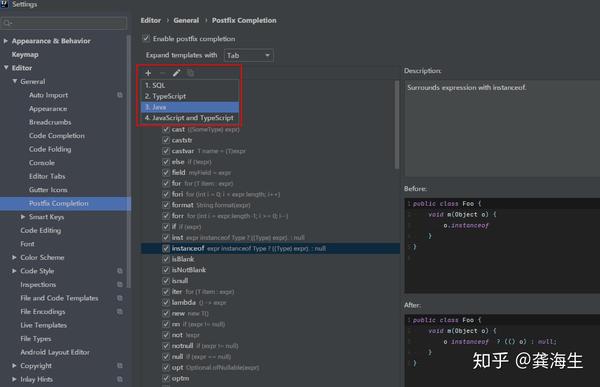Open the Code Folding settings page

(x=50, y=149)
